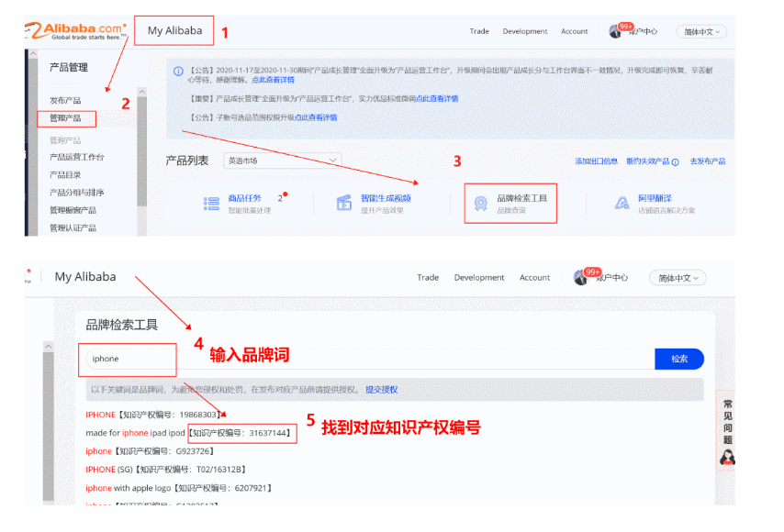Open 产品运营工作台 in the sidebar
The height and width of the screenshot is (532, 784).
coord(76,157)
